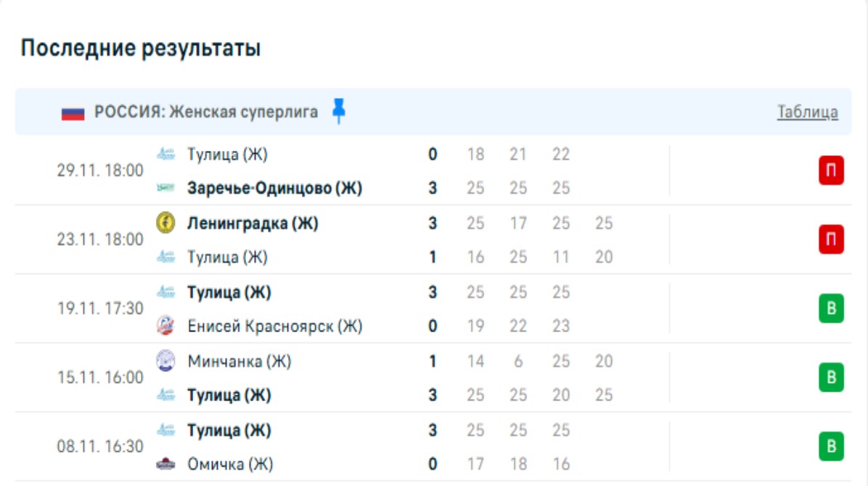Select the Ленинградка (Ж) team name
This screenshot has width=868, height=486.
point(253,223)
